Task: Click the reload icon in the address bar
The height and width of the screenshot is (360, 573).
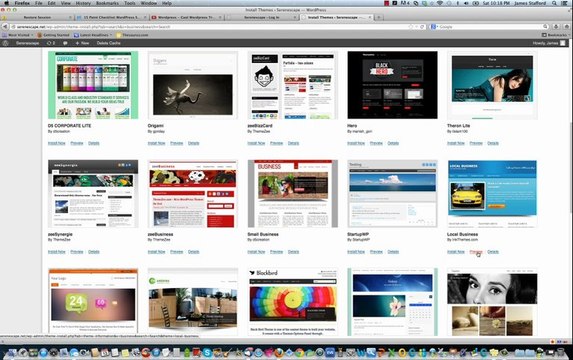Action: click(422, 27)
